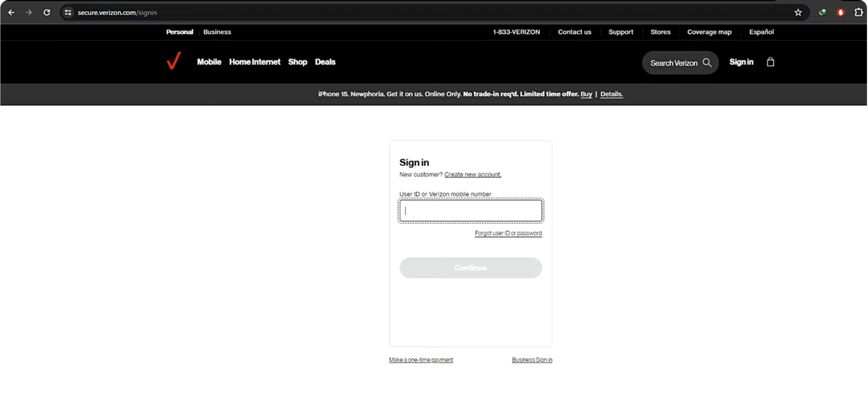Focus the User ID or mobile number field

471,211
